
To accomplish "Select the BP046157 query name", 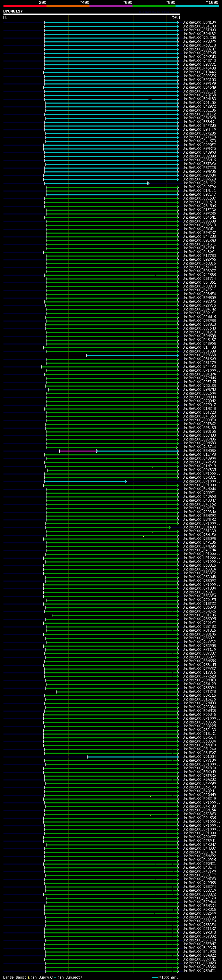I will pos(13,11).
